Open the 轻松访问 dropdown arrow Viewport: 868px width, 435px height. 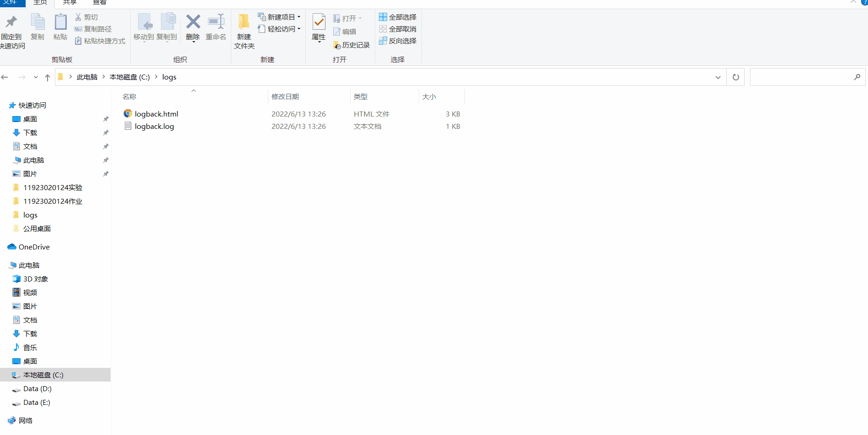298,28
